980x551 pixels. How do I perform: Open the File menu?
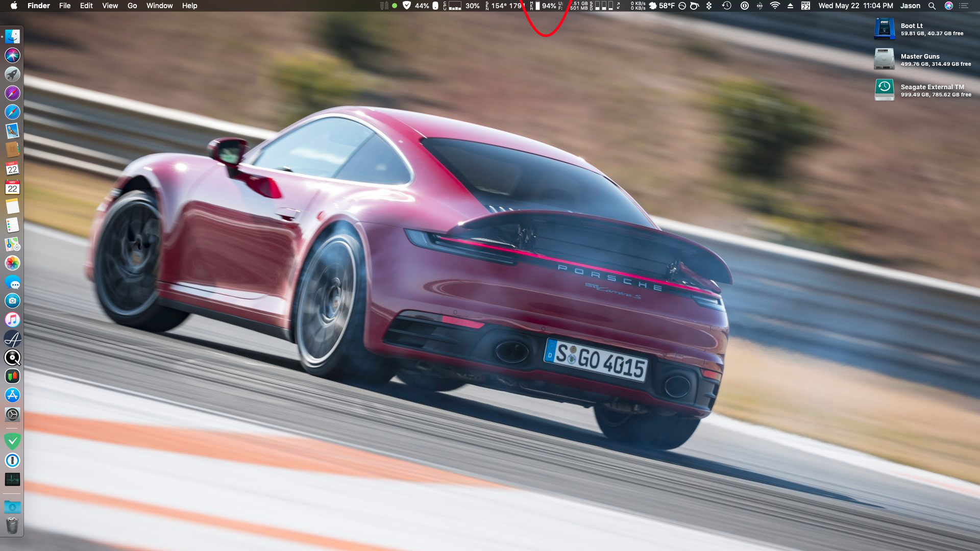tap(65, 6)
